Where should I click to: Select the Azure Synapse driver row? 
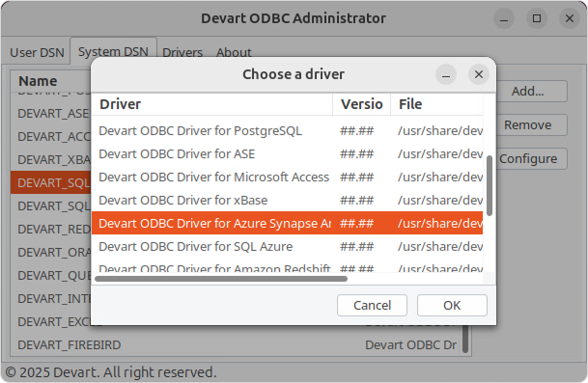click(288, 224)
